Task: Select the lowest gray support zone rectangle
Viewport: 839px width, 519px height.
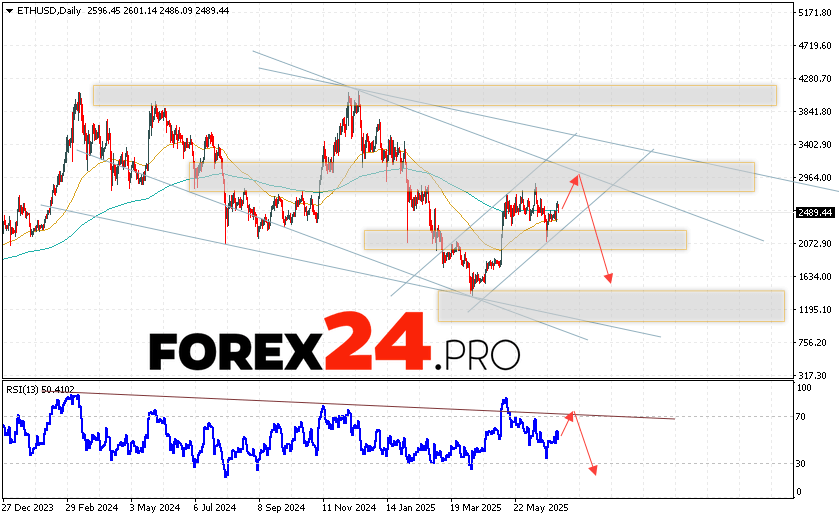Action: (610, 305)
